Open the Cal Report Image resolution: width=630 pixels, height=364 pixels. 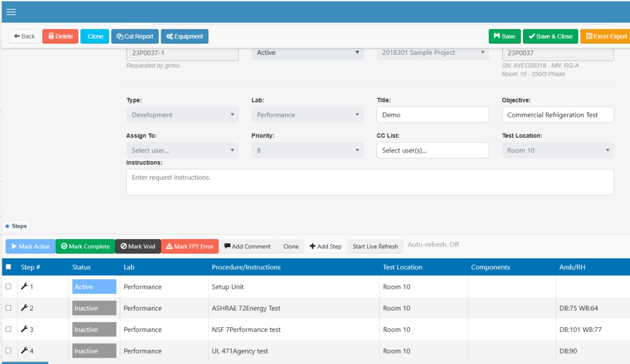135,36
